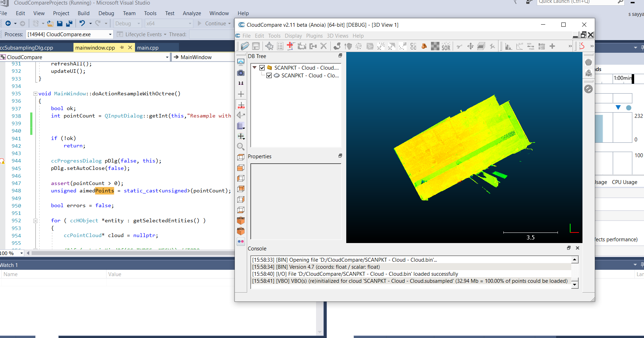Close the mainwindow.cpp tab
Image resolution: width=644 pixels, height=338 pixels.
(x=130, y=47)
